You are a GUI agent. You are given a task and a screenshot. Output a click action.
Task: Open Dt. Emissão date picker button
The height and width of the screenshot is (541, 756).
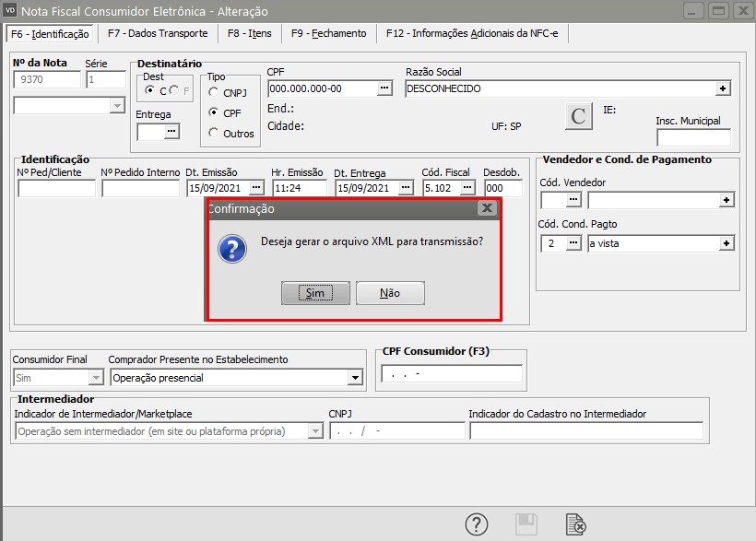tap(255, 188)
